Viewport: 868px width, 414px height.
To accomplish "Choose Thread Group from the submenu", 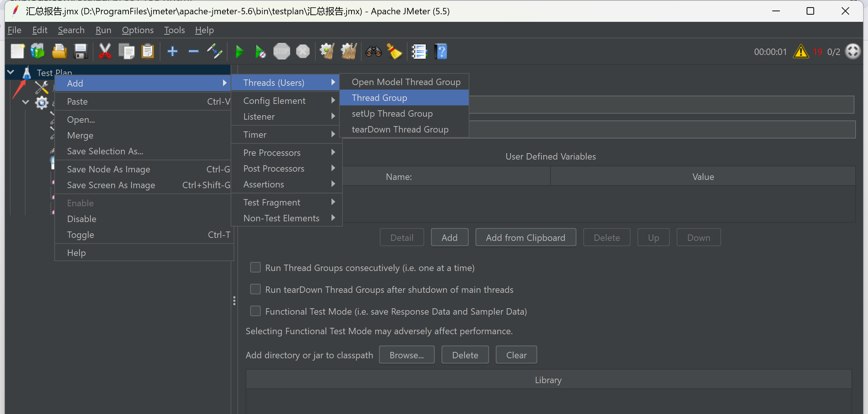I will pyautogui.click(x=404, y=97).
